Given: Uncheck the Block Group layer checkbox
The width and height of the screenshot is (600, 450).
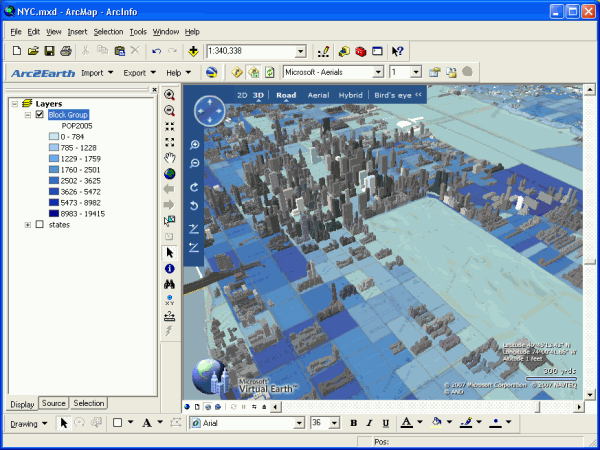Looking at the screenshot, I should click(39, 114).
